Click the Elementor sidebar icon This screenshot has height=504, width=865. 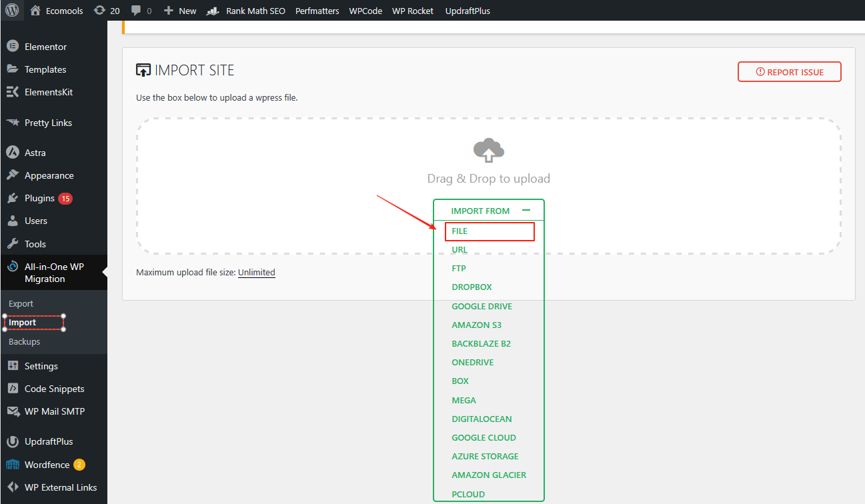[12, 47]
